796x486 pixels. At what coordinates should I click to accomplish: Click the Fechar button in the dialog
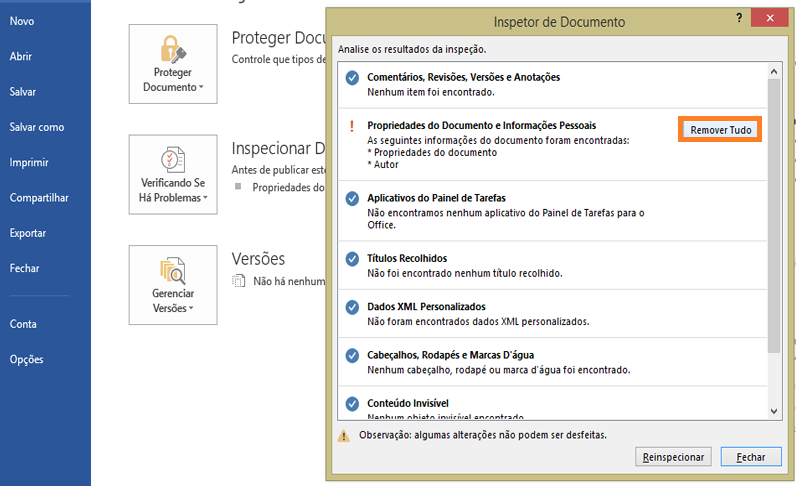click(x=751, y=457)
